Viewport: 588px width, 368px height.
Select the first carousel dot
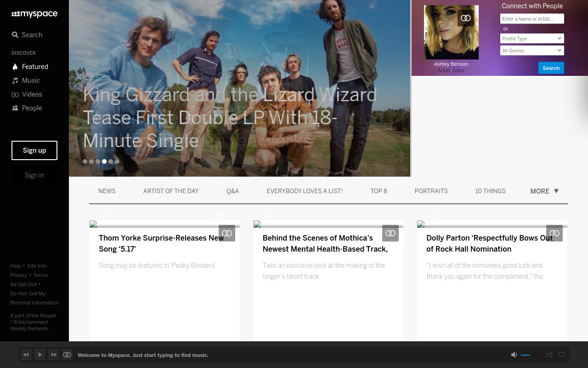(85, 161)
